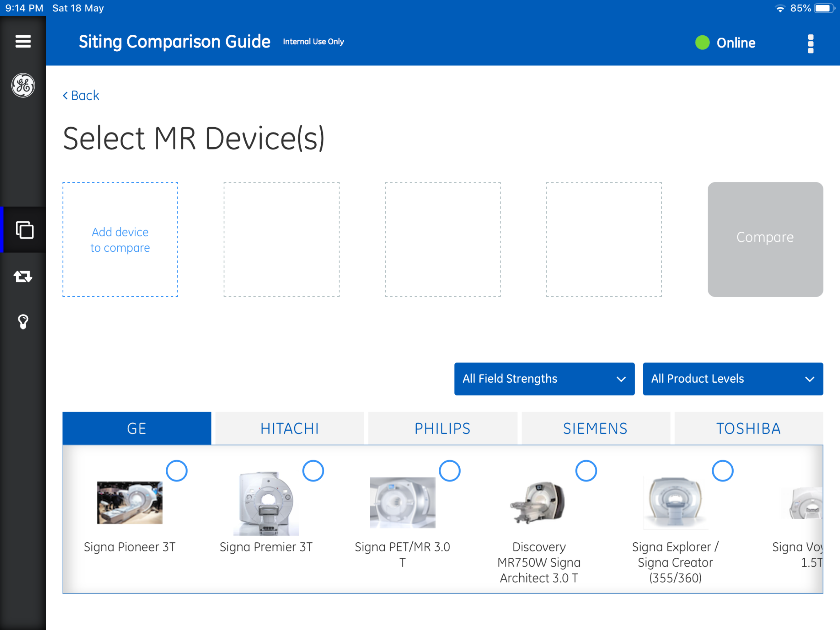Tap the Wi-Fi status icon

coord(780,8)
